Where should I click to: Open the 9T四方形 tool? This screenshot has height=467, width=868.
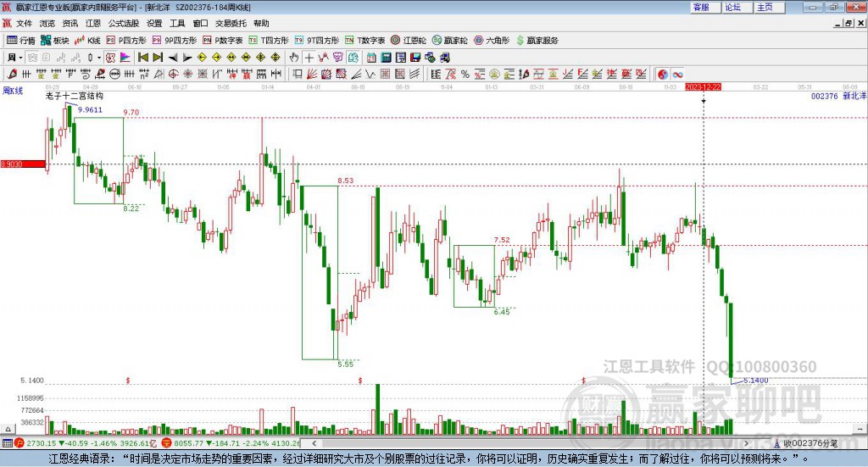pyautogui.click(x=317, y=41)
